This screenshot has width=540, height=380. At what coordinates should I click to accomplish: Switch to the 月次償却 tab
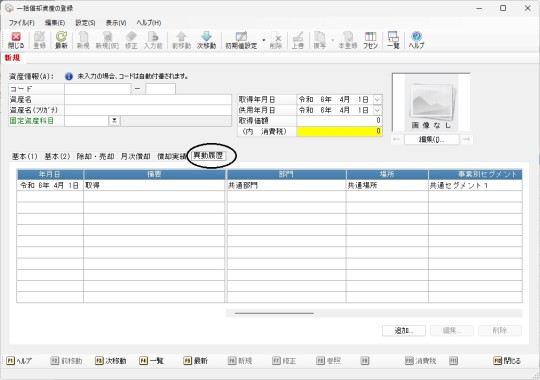(135, 156)
